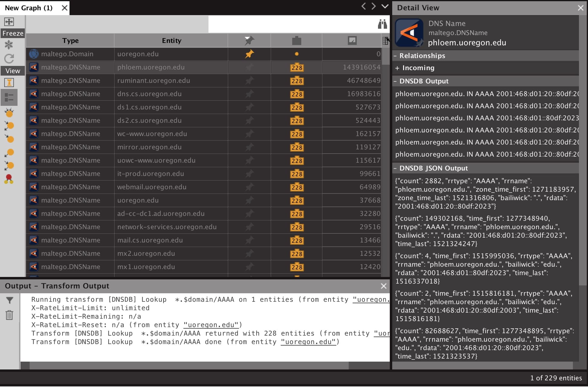Image resolution: width=588 pixels, height=387 pixels.
Task: Click the scroll tabs left arrow
Action: pos(364,6)
